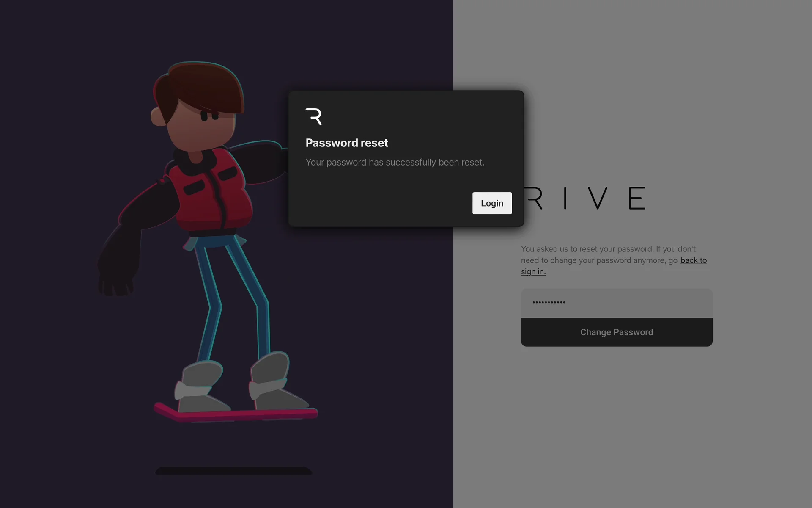Click the 'Password reset' dialog heading
Screen dimensions: 812x508
click(346, 143)
